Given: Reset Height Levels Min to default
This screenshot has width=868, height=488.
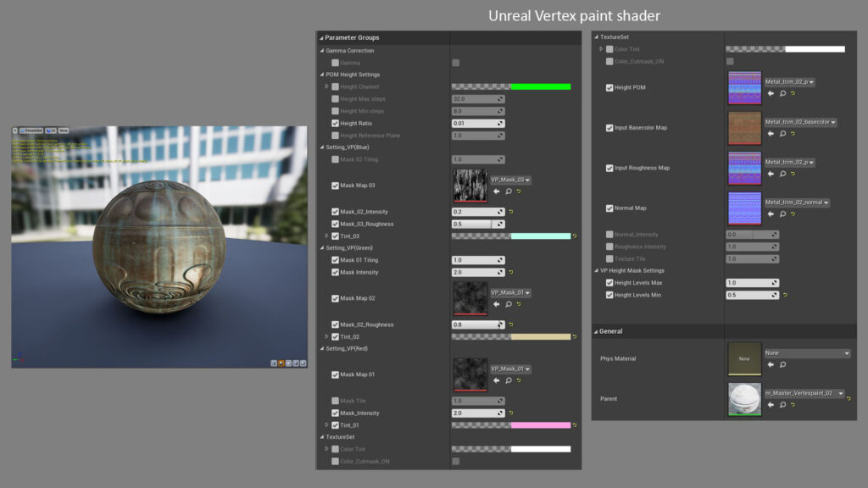Looking at the screenshot, I should coord(785,296).
